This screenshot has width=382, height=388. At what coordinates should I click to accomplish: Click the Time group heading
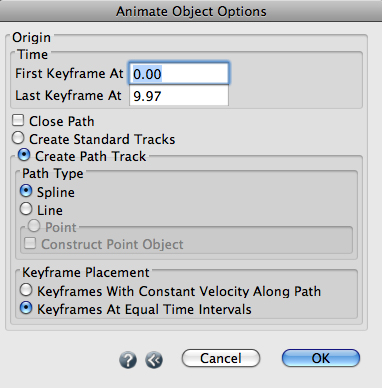(33, 54)
